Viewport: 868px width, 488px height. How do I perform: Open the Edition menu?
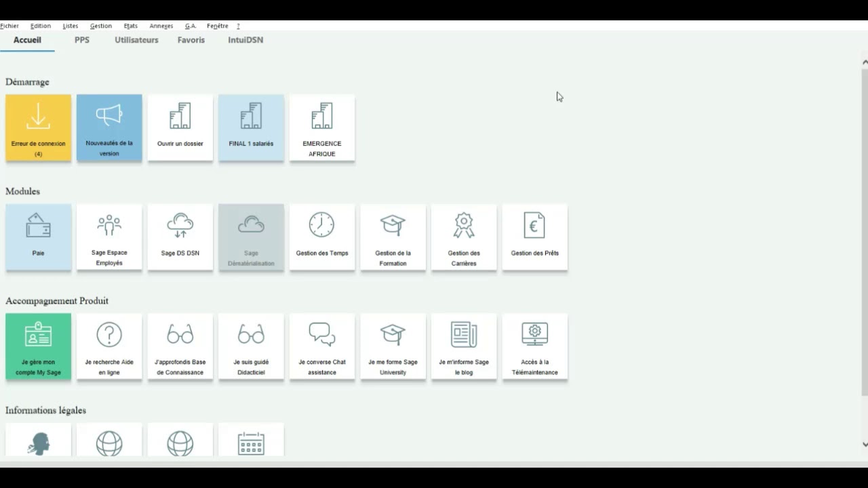(41, 26)
